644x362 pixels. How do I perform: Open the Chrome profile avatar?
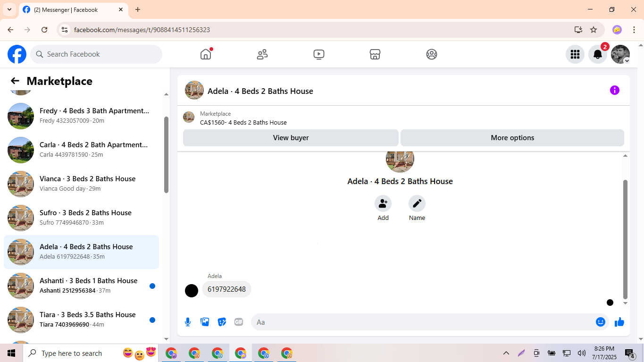click(617, 30)
